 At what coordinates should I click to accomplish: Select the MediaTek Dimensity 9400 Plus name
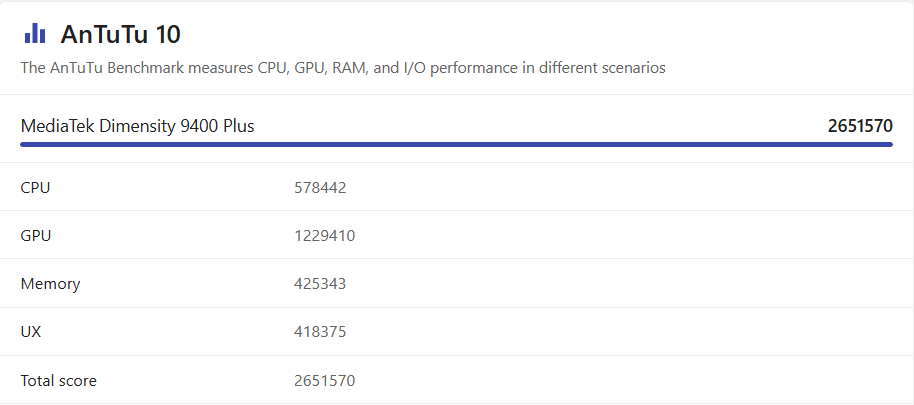137,126
